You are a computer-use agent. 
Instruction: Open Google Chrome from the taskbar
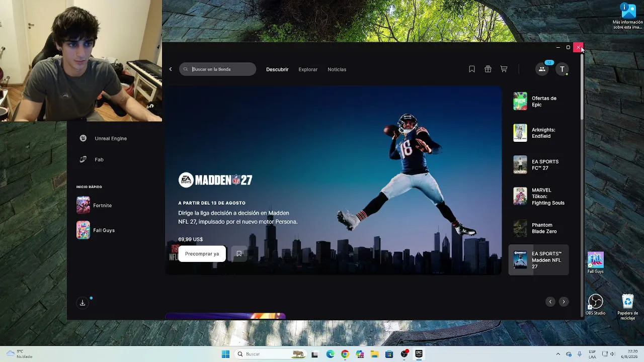coord(345,354)
